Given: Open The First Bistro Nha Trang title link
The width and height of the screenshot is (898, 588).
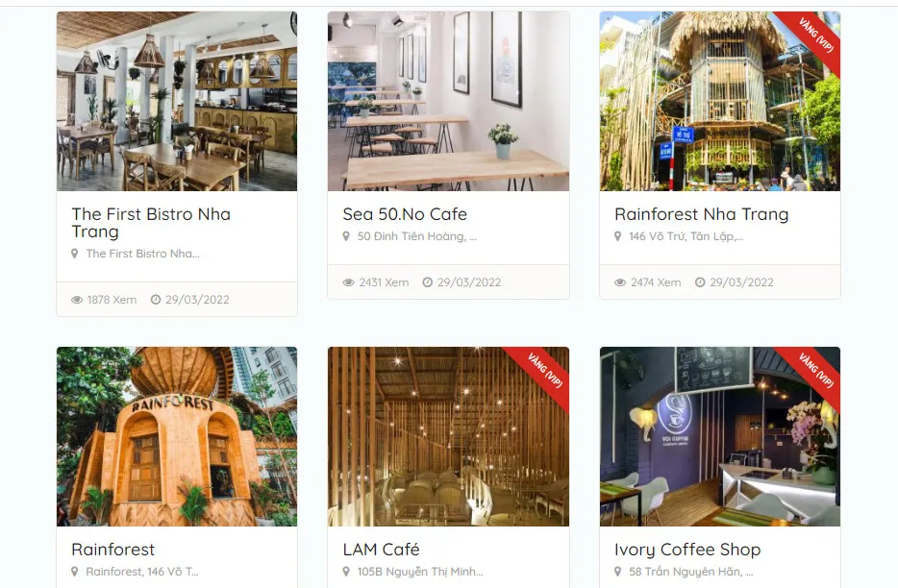Looking at the screenshot, I should [x=151, y=223].
